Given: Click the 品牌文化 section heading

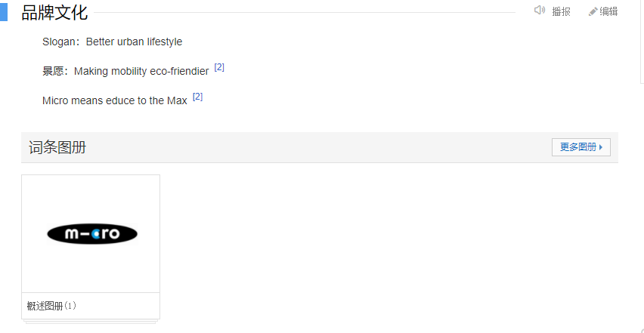Looking at the screenshot, I should click(54, 12).
